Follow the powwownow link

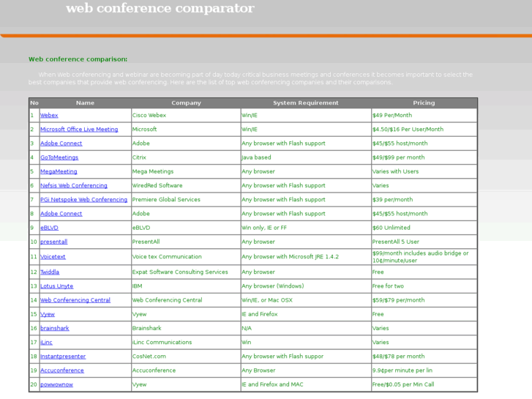point(56,385)
